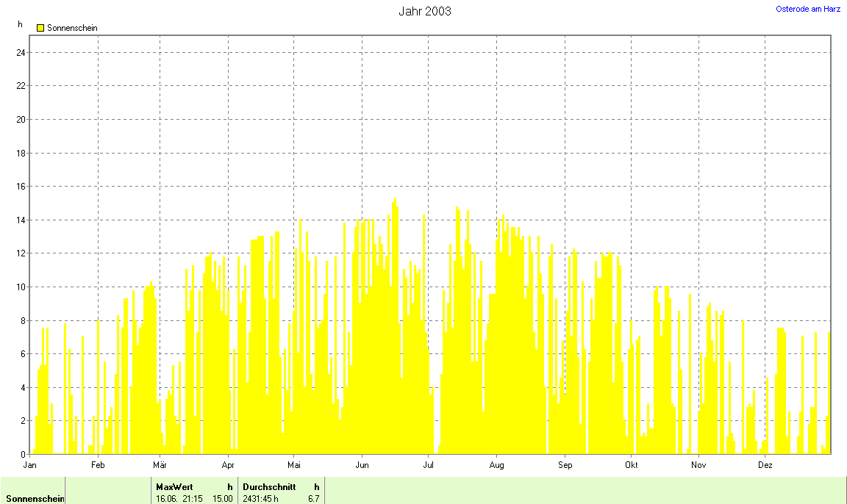Click the Sonnenschein row label in the table
This screenshot has height=504, width=847.
pos(33,499)
